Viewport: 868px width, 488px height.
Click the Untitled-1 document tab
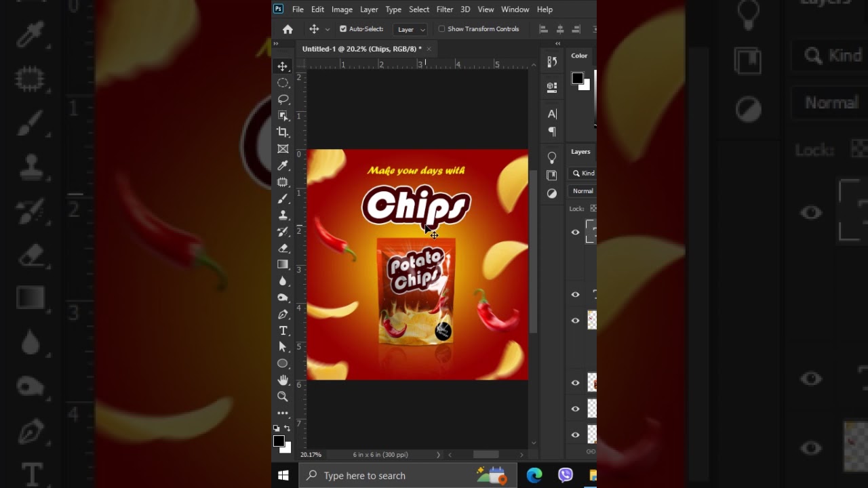pyautogui.click(x=361, y=49)
